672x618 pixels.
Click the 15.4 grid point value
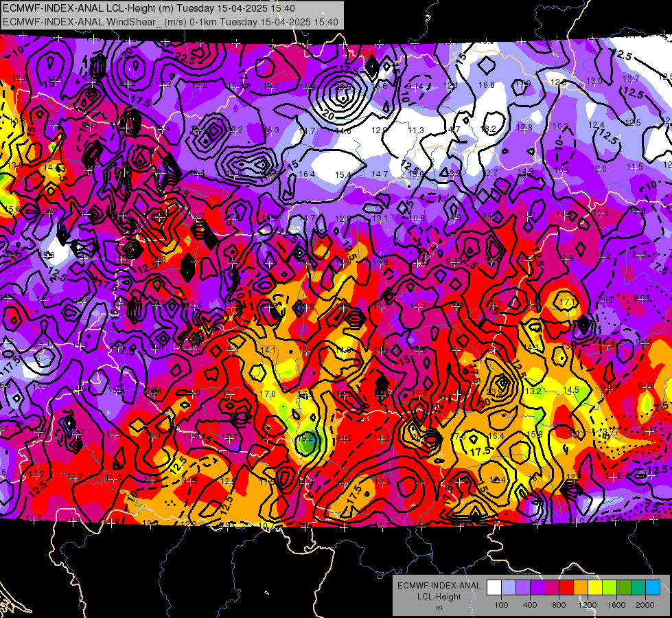[343, 174]
